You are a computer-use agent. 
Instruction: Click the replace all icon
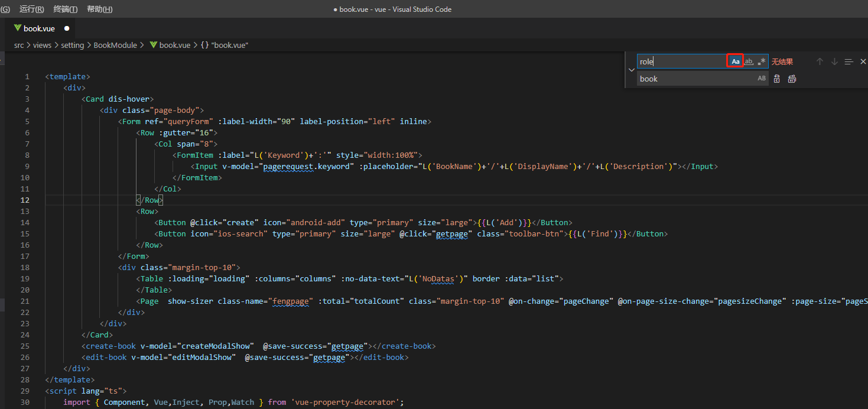tap(792, 79)
